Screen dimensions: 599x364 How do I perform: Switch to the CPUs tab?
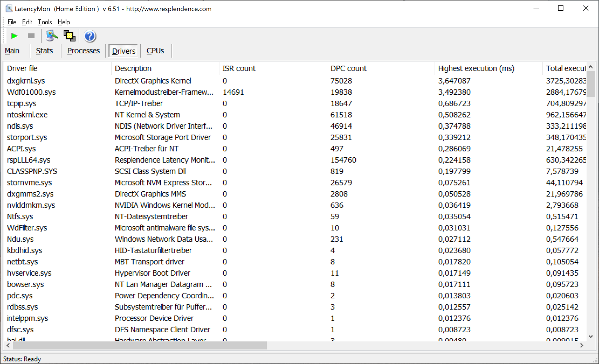click(x=155, y=51)
